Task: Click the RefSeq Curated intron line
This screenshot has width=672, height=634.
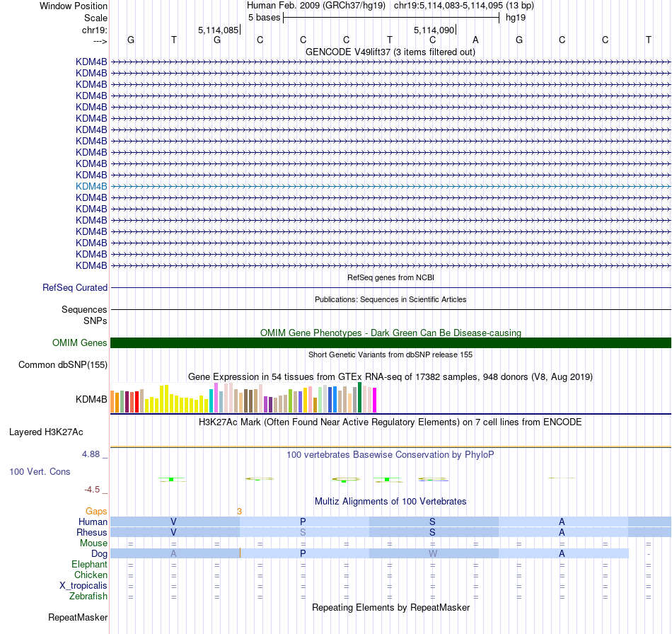Action: [390, 288]
